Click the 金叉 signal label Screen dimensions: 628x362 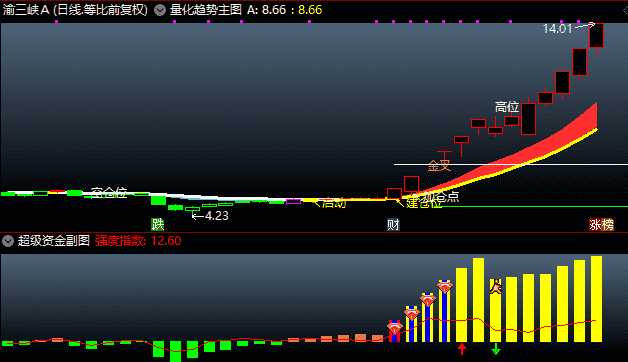439,165
